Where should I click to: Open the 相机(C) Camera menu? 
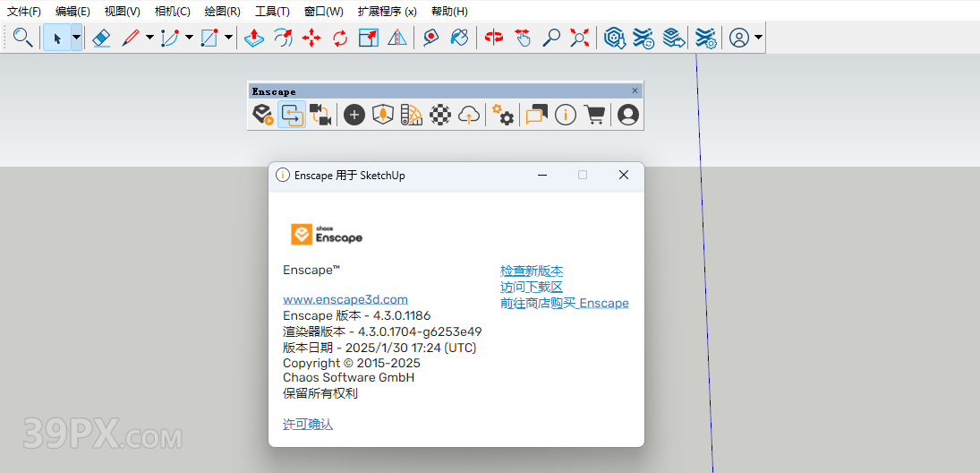(172, 12)
